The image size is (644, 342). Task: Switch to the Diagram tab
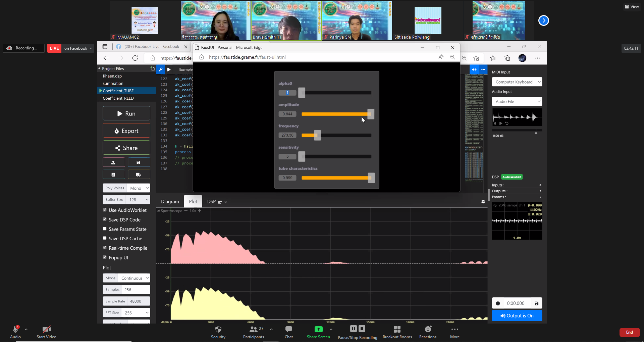(170, 202)
